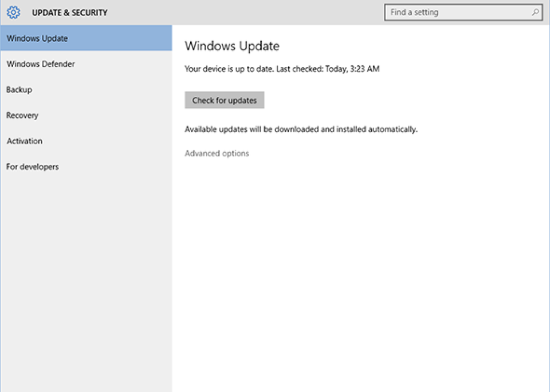
Task: Click the search magnifier icon
Action: pyautogui.click(x=535, y=12)
